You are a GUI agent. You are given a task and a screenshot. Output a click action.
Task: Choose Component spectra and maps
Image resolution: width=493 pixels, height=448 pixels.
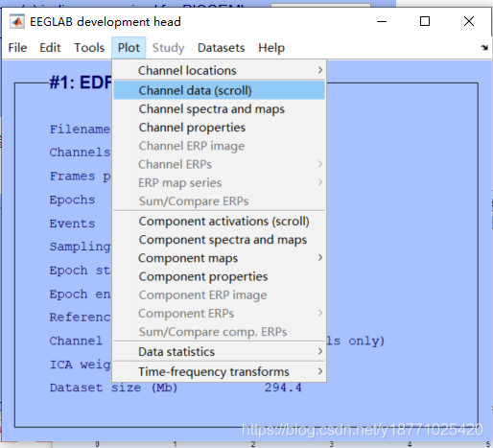click(220, 240)
